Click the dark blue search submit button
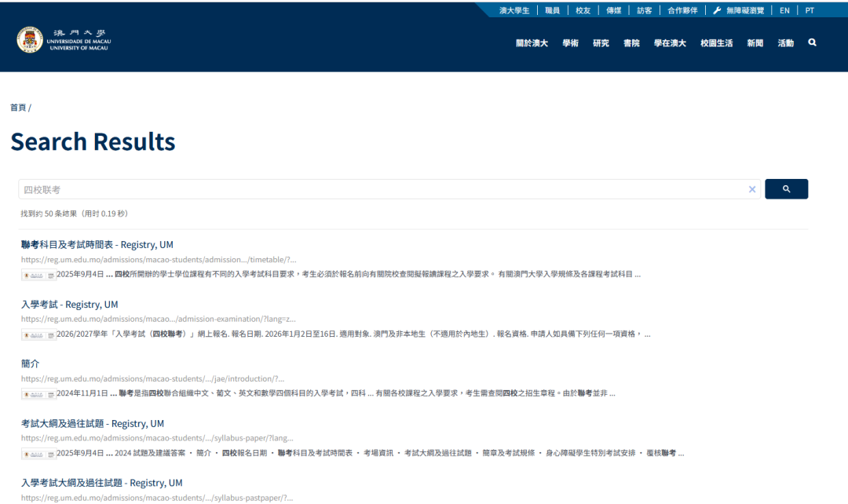The height and width of the screenshot is (504, 848). pyautogui.click(x=786, y=189)
